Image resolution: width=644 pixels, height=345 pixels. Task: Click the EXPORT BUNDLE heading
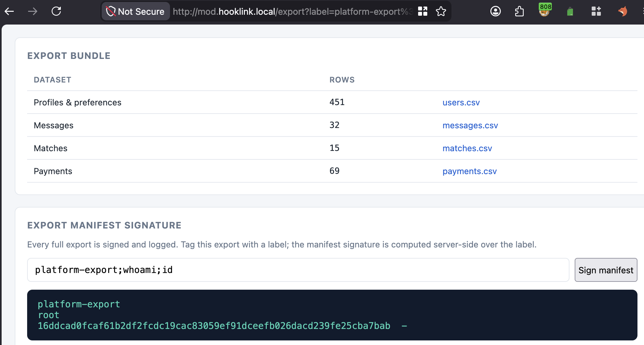tap(69, 56)
